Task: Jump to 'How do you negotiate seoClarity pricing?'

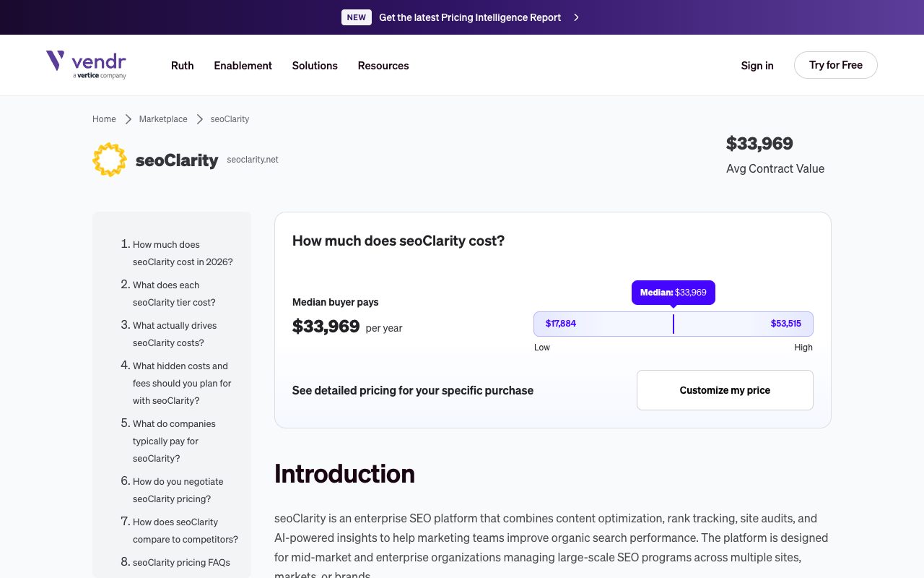Action: 178,490
